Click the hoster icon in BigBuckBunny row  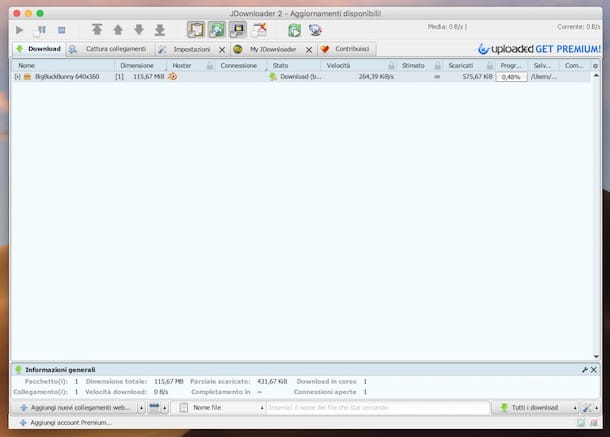[173, 77]
